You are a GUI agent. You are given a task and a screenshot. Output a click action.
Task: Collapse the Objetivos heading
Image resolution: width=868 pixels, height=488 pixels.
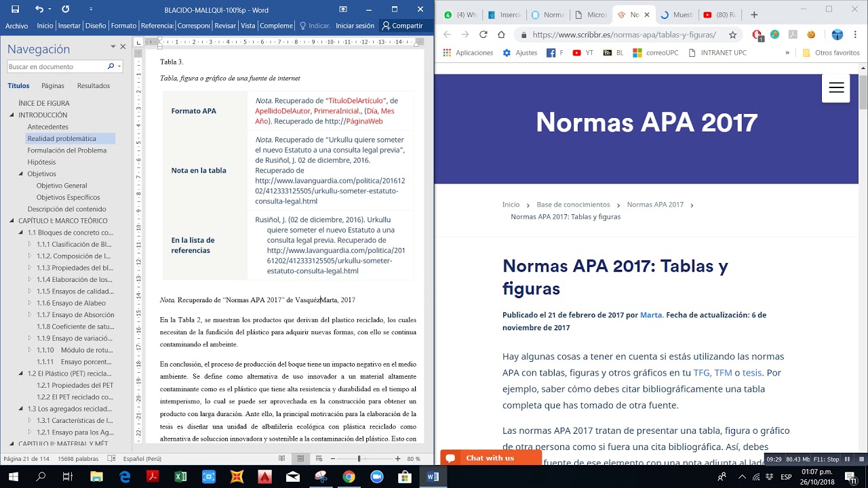coord(21,174)
